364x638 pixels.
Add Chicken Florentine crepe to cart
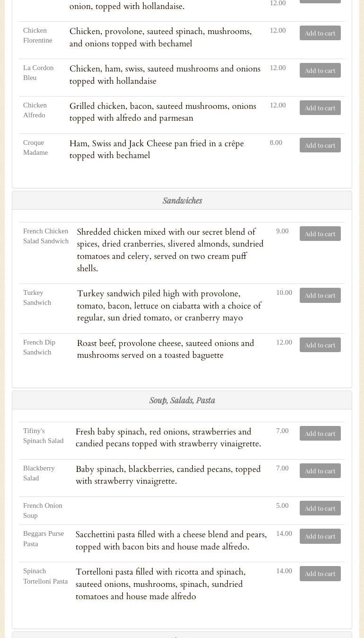(320, 33)
